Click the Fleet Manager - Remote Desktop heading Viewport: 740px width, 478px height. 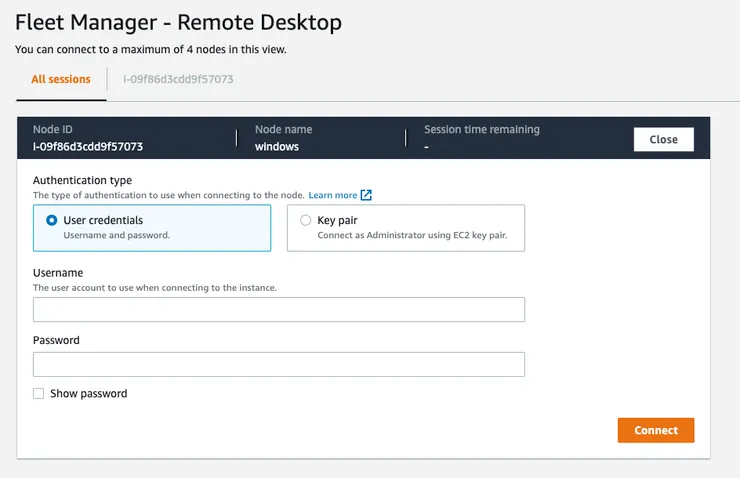point(178,21)
